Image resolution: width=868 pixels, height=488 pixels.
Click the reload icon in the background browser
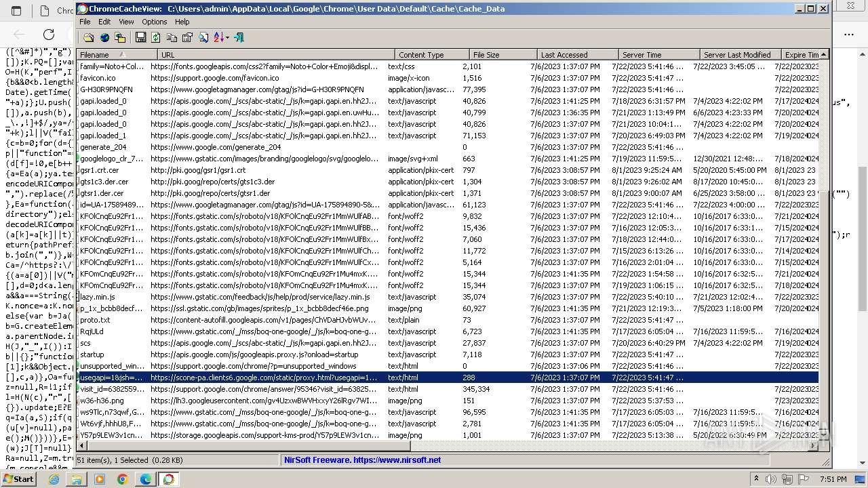49,34
